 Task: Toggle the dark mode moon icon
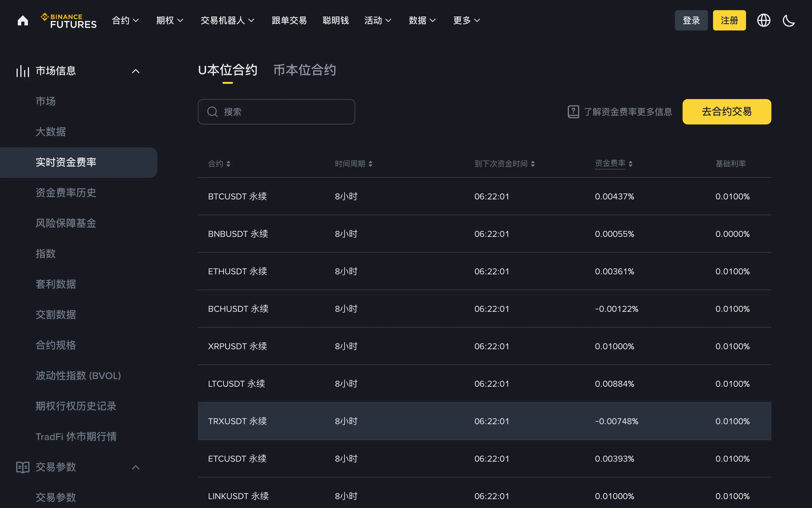pyautogui.click(x=789, y=21)
